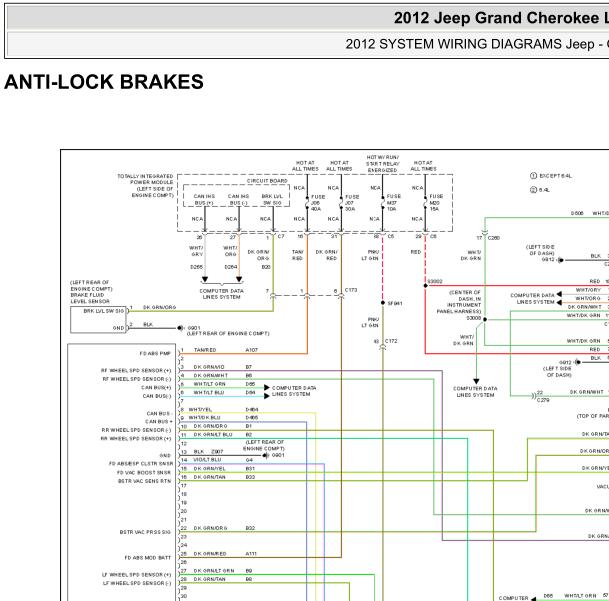Click the BRAKE FLUID LEVEL SENSOR label
This screenshot has height=601, width=609.
tap(90, 298)
